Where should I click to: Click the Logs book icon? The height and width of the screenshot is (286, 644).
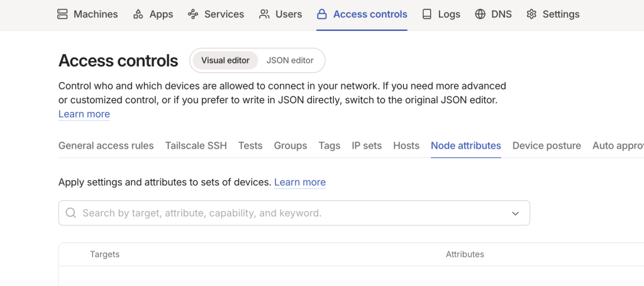click(427, 14)
